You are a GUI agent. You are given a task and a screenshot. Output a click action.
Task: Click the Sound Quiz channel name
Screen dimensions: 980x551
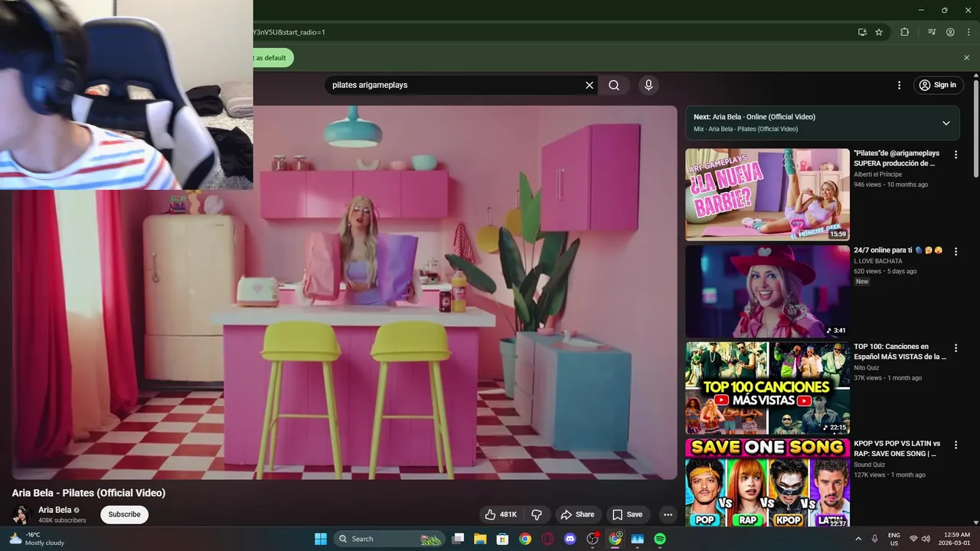869,465
